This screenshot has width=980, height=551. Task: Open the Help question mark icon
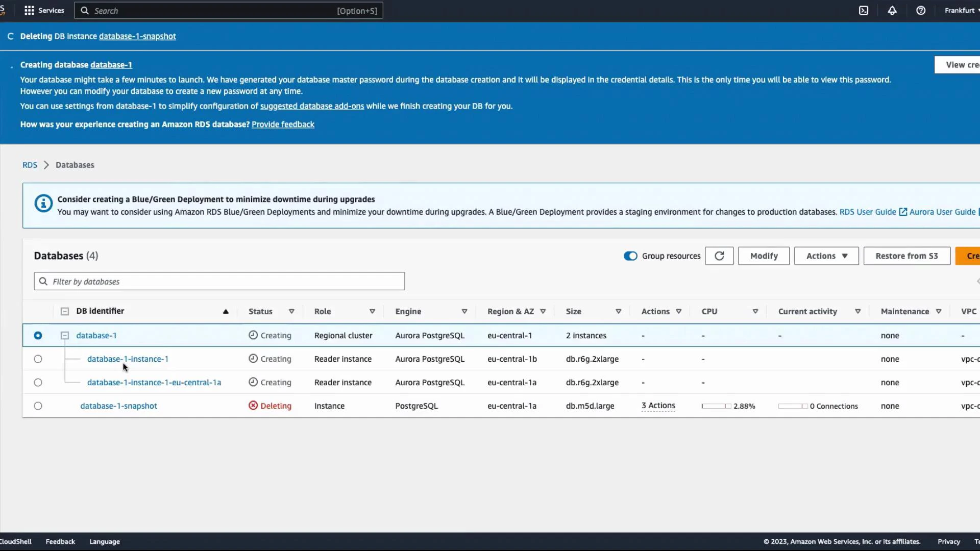point(921,10)
